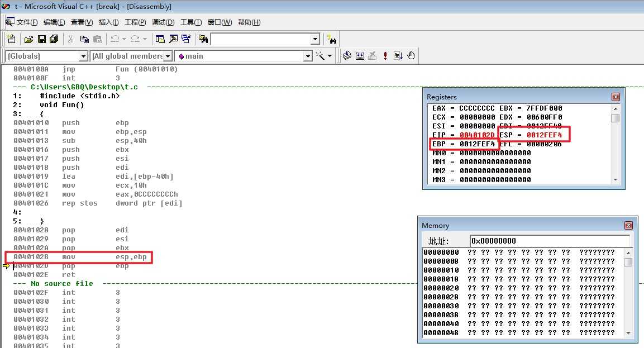Click the red exclamation Execute Program icon
The height and width of the screenshot is (348, 644).
click(x=385, y=55)
